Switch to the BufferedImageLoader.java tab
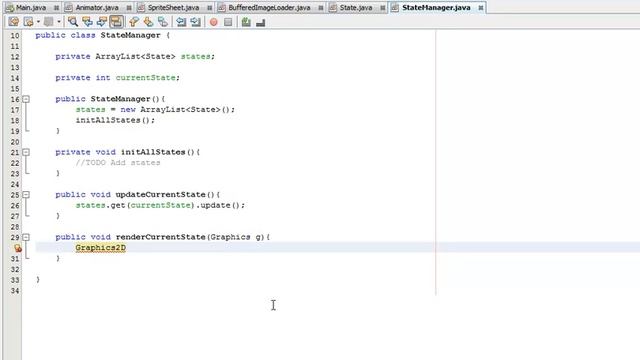 269,8
